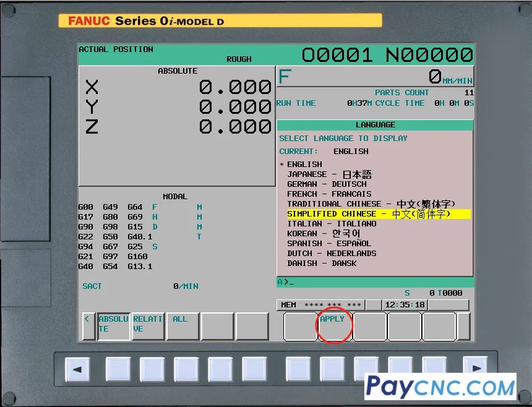This screenshot has height=407, width=532.
Task: Click the ABSOLUTE heading above coordinates
Action: point(178,71)
